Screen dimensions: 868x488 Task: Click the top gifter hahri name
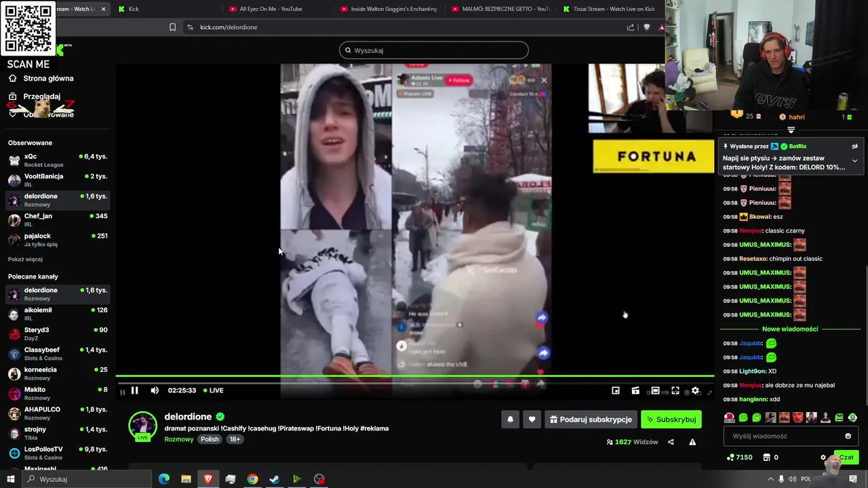pyautogui.click(x=797, y=117)
